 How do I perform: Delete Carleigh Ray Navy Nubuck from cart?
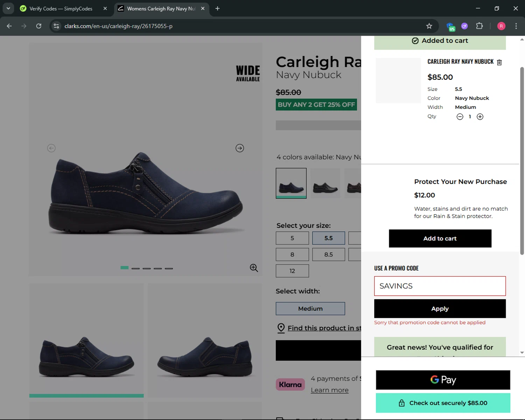(x=499, y=62)
